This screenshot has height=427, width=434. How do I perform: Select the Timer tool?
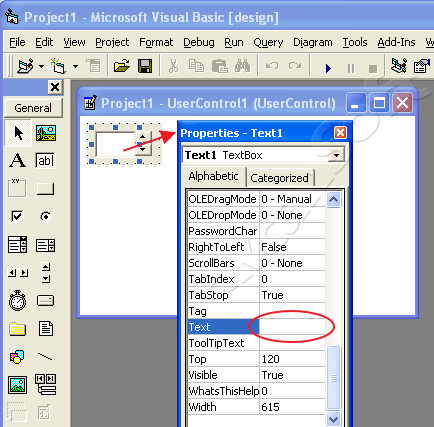17,300
